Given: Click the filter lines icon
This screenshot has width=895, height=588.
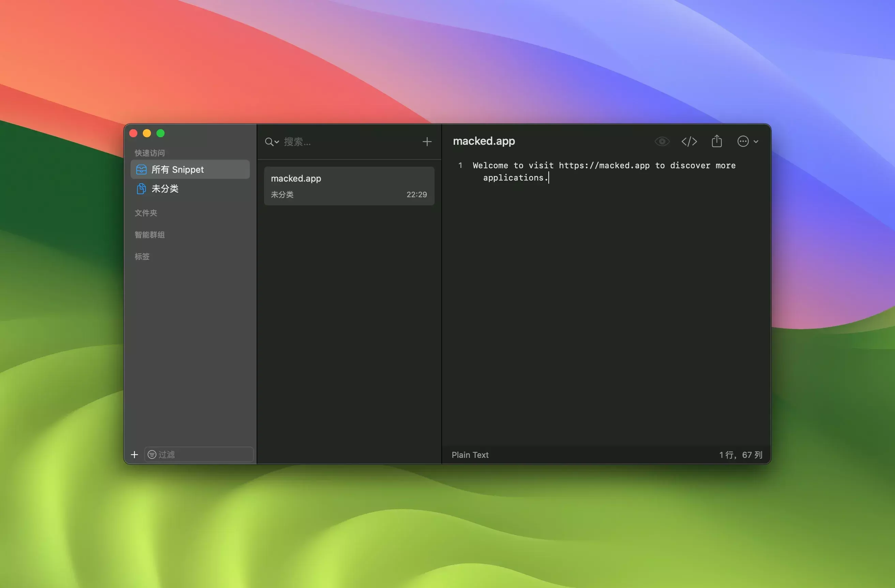Looking at the screenshot, I should [152, 454].
